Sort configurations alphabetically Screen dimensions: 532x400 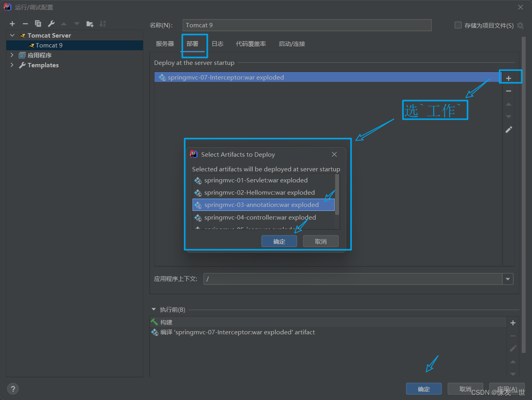tap(103, 24)
